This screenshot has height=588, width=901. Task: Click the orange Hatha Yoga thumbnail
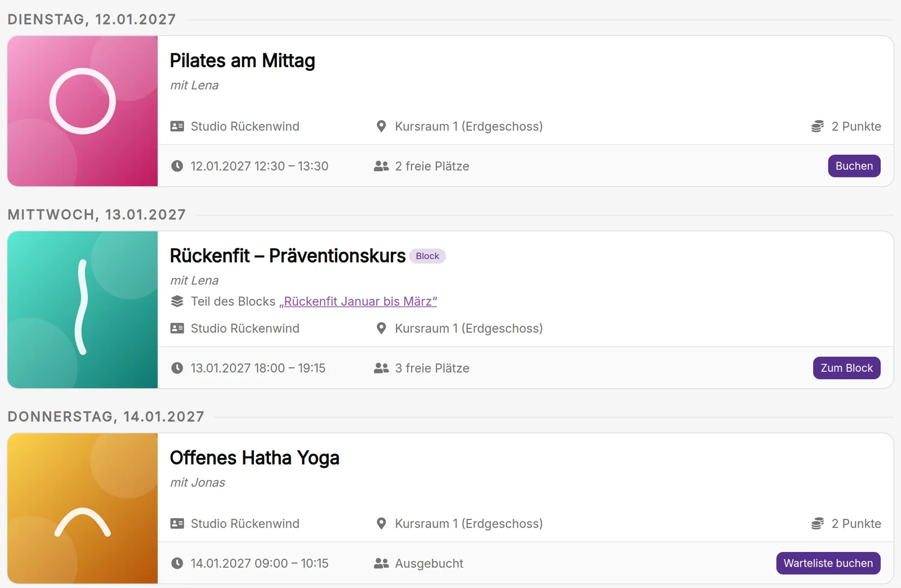82,508
